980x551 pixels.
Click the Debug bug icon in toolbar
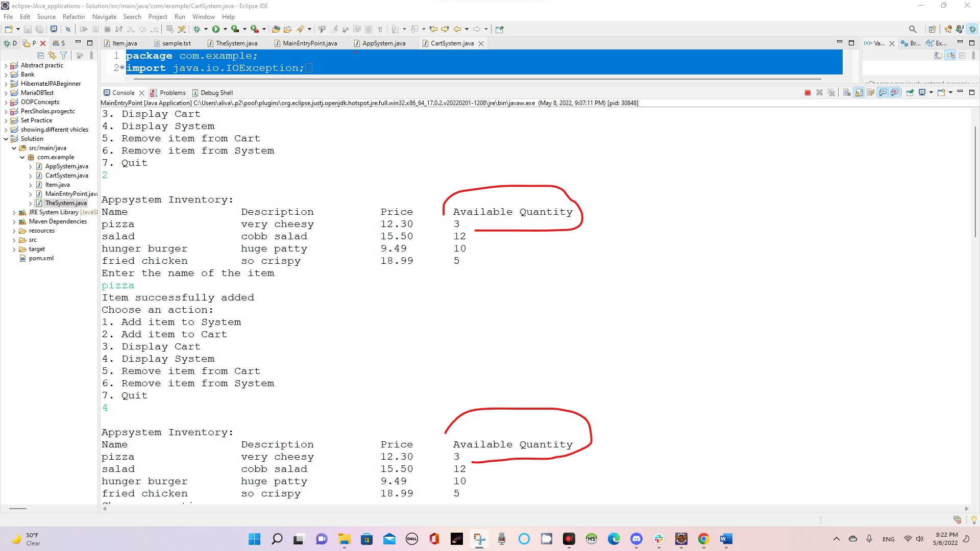[197, 29]
